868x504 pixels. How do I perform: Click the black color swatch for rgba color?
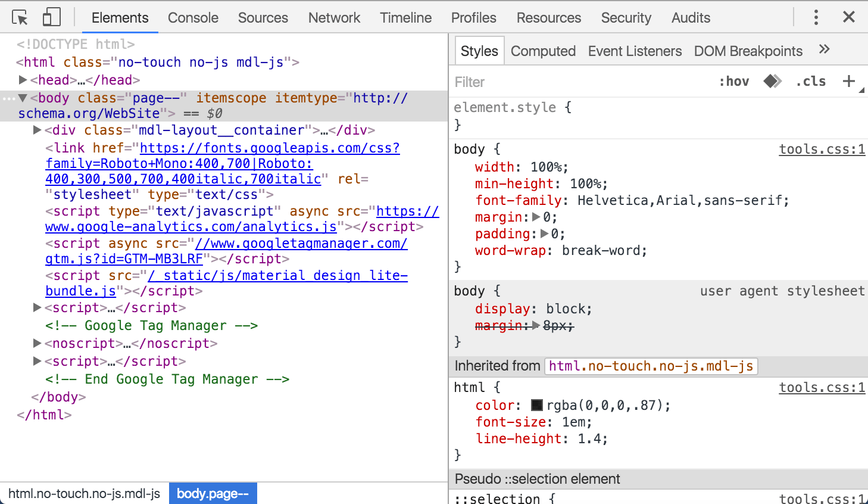click(x=536, y=405)
